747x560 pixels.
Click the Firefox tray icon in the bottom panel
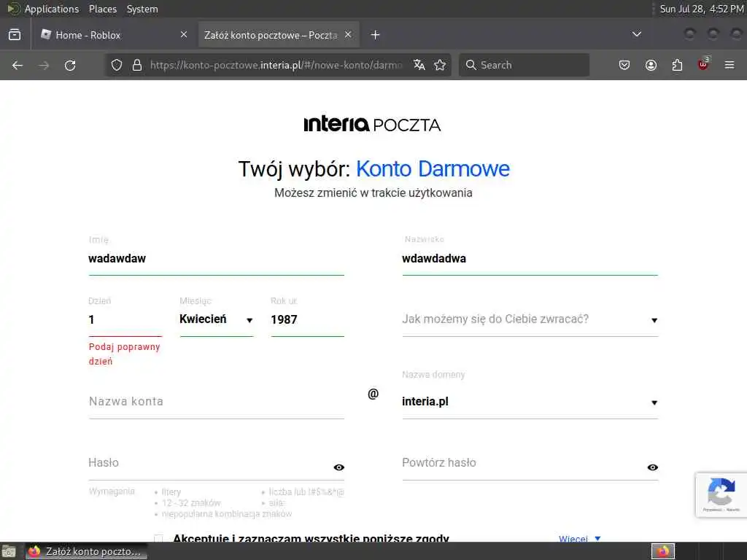[x=663, y=551]
